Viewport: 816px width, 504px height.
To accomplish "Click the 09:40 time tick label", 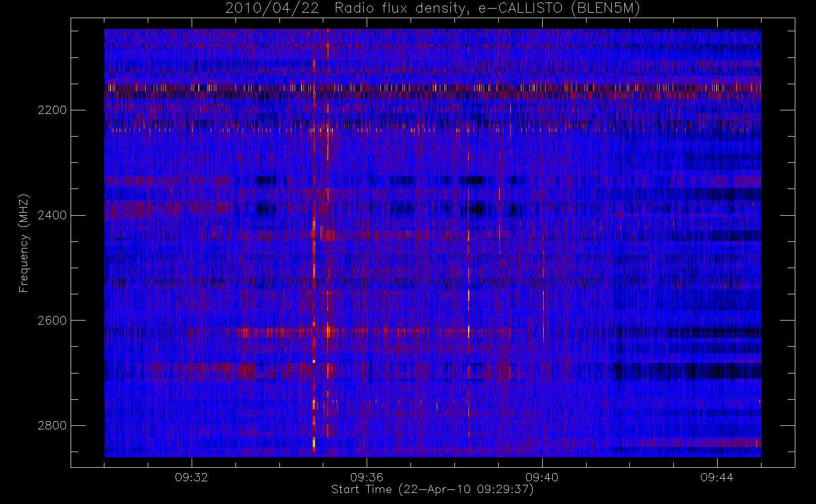I will [542, 477].
